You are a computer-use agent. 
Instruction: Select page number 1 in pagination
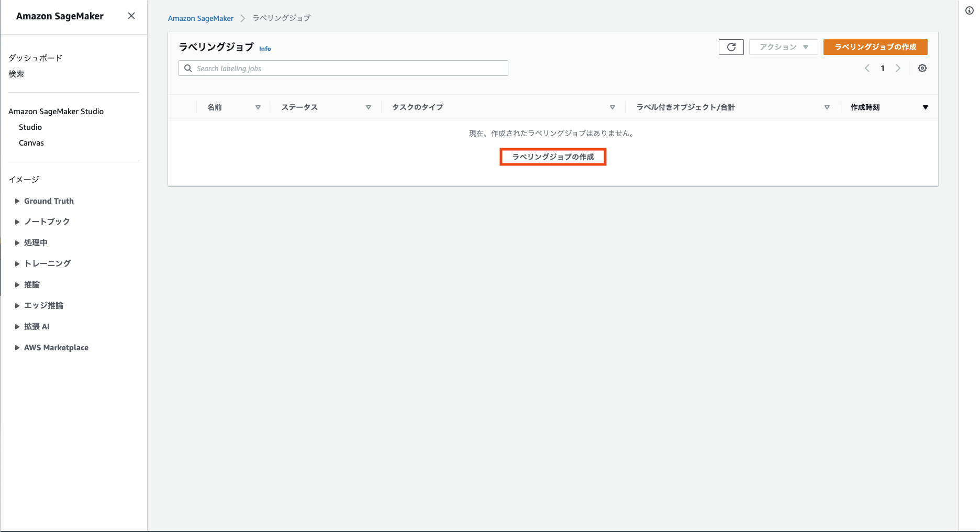883,68
